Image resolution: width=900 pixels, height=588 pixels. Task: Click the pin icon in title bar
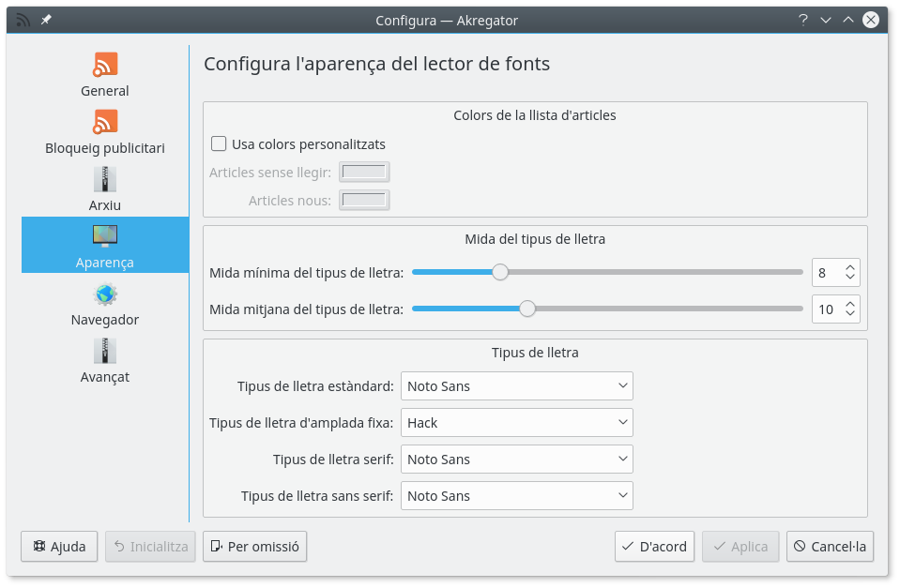[46, 20]
